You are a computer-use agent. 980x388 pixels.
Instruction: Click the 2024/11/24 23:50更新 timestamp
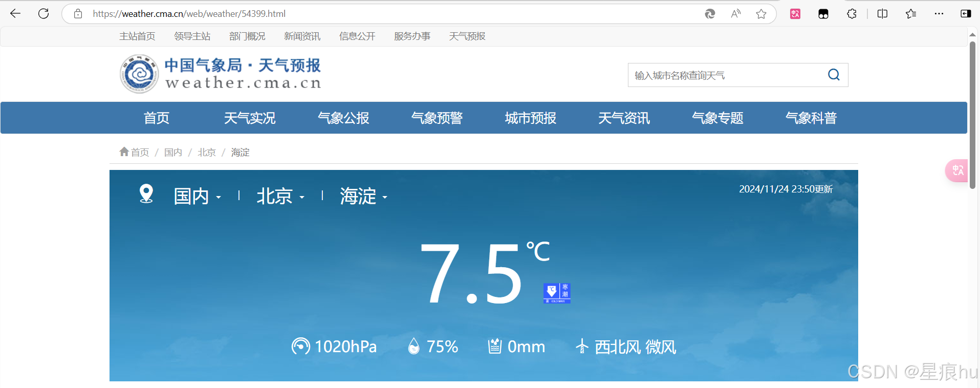786,189
